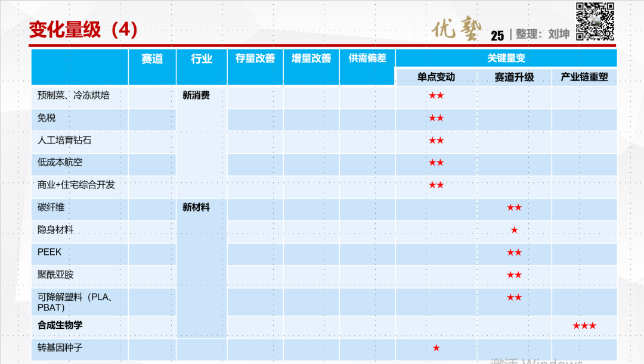Click the 可降解塑料（PLA、PBAT）row label
The width and height of the screenshot is (644, 364).
pyautogui.click(x=76, y=303)
